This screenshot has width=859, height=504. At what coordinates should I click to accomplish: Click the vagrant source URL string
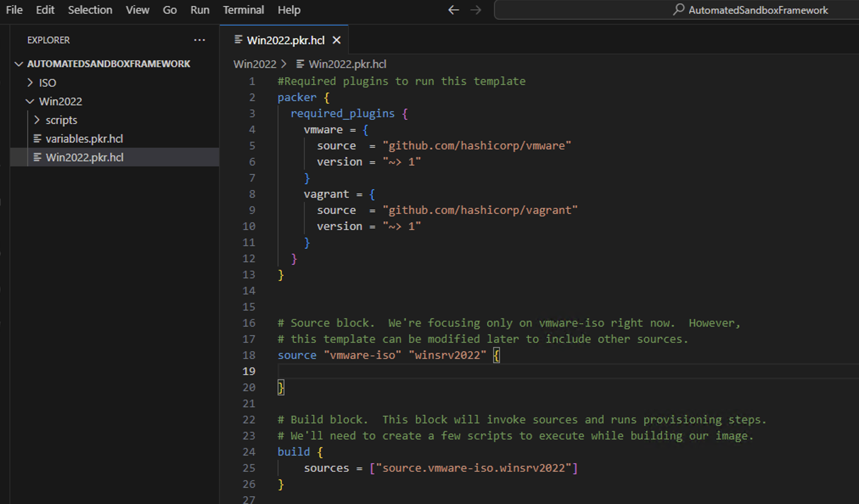pyautogui.click(x=480, y=210)
